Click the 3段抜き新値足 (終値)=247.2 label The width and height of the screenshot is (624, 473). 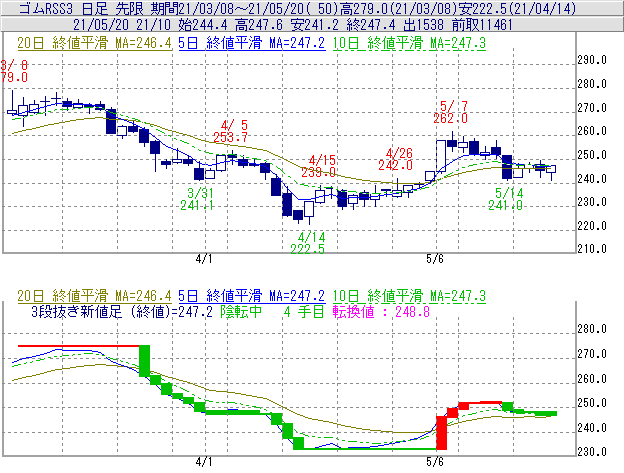(x=122, y=311)
